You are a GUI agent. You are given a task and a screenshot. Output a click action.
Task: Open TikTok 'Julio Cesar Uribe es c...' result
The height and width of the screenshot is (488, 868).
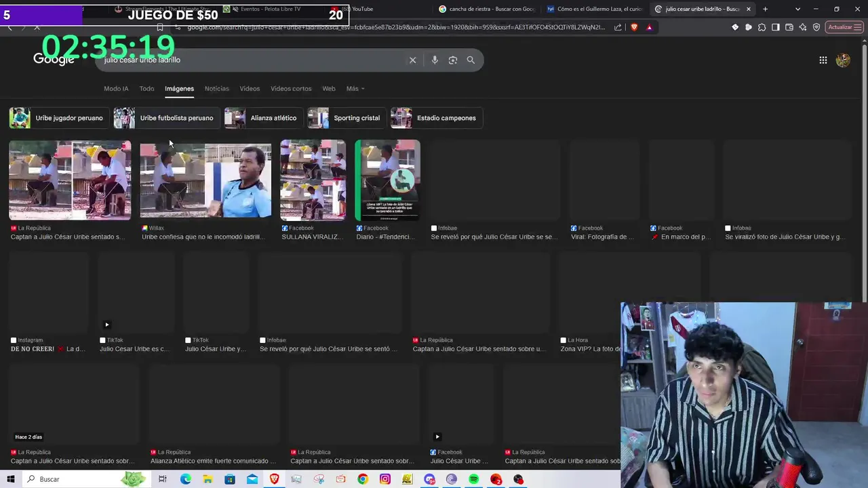click(134, 349)
